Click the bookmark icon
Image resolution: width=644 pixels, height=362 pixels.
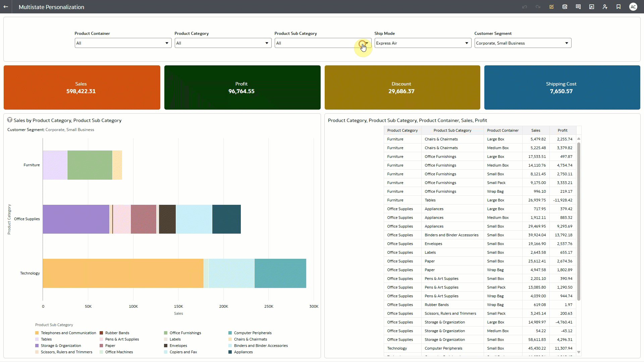[x=619, y=7]
